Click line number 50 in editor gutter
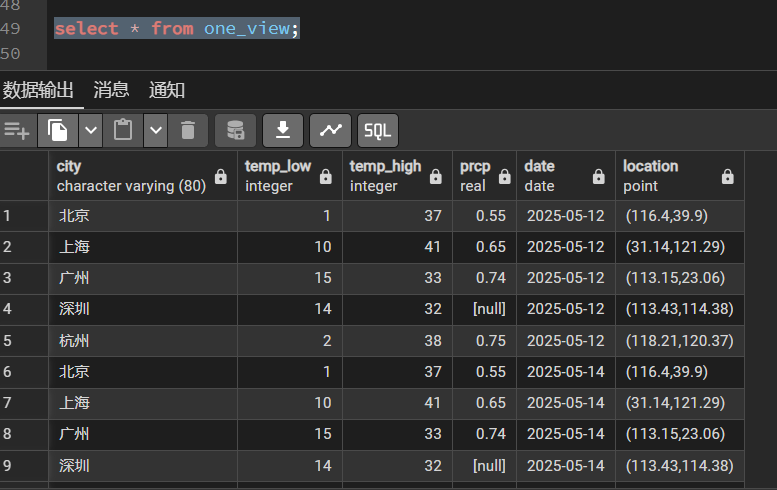 coord(10,54)
